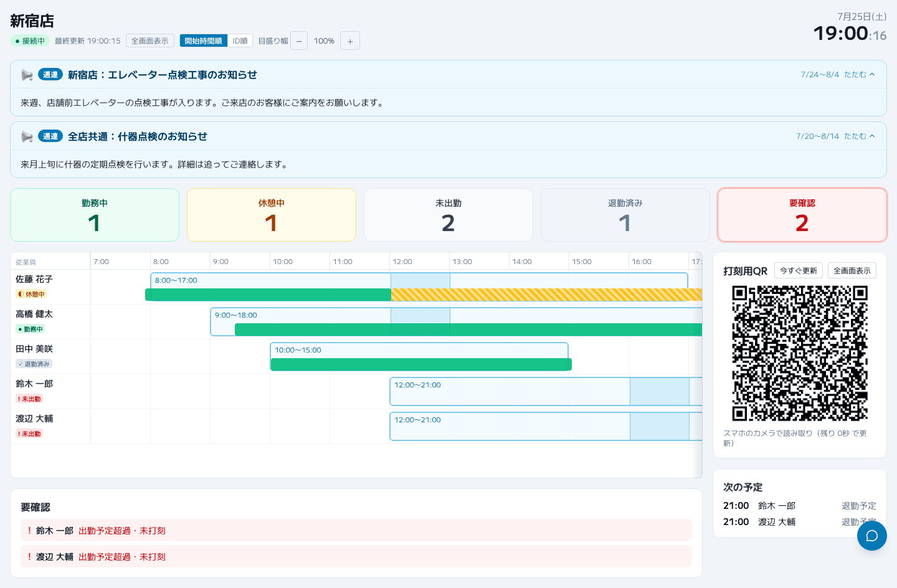Select employee 高橋 健太
The image size is (897, 588).
[34, 314]
